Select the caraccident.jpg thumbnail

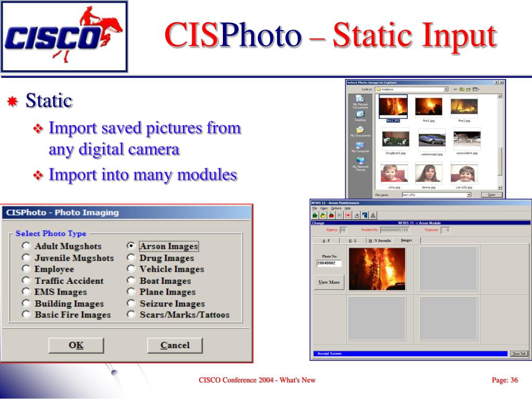pyautogui.click(x=467, y=139)
